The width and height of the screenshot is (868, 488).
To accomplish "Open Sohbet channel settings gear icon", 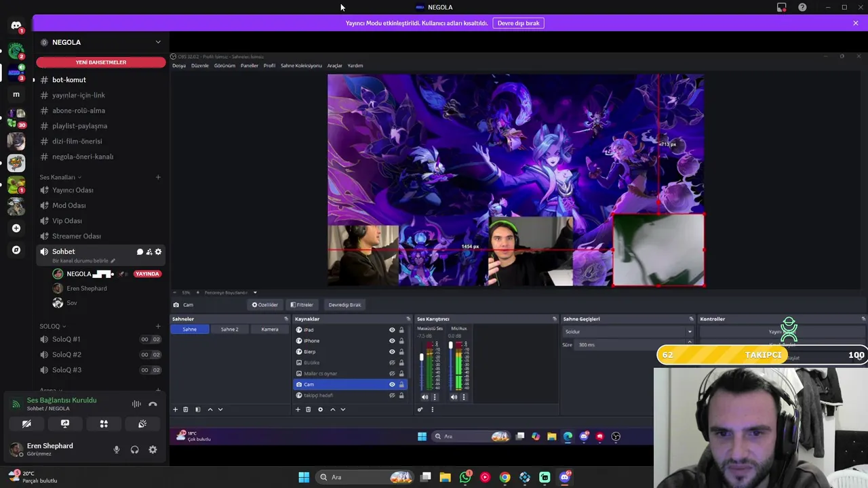I will click(158, 252).
